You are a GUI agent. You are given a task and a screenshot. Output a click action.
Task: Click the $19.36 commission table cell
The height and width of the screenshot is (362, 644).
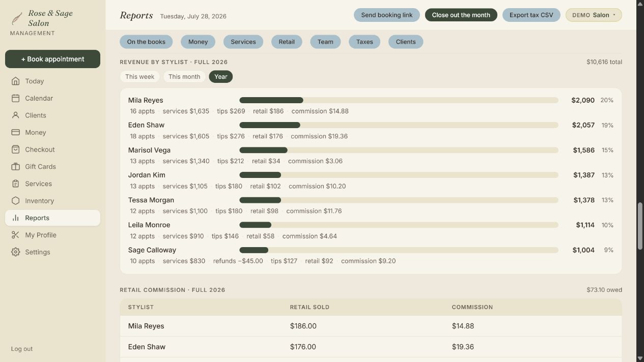(463, 347)
